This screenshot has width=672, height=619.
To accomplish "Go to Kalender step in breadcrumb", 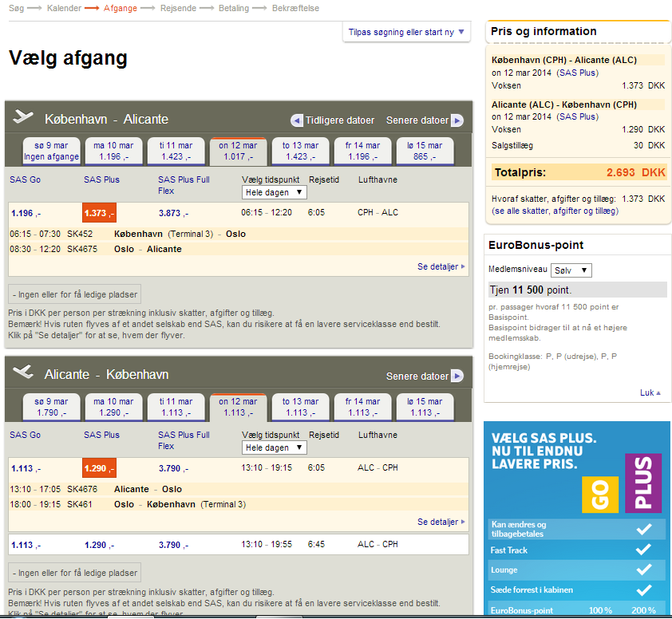I will pos(63,8).
